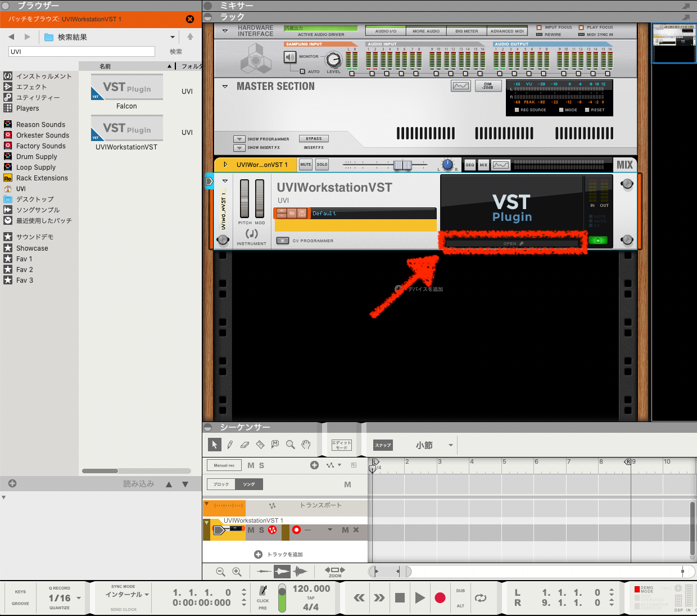Add track via plus icon next to トラックを追加
This screenshot has height=616, width=697.
(x=258, y=554)
